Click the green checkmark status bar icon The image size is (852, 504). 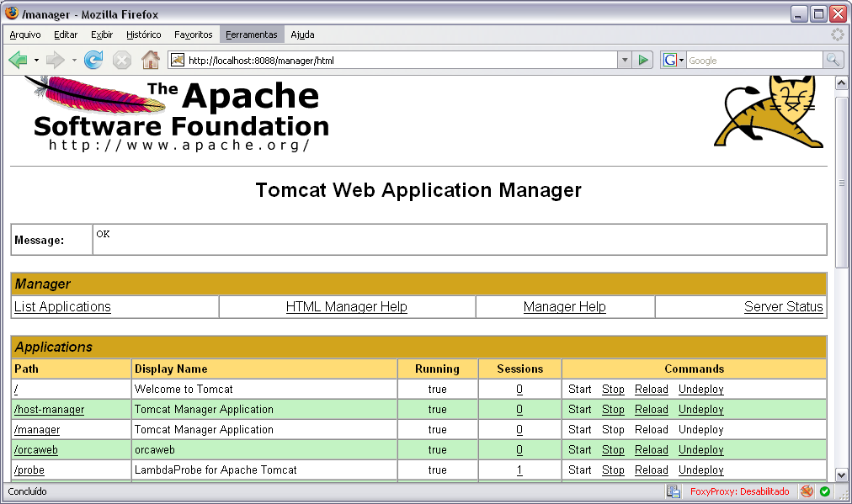point(825,491)
